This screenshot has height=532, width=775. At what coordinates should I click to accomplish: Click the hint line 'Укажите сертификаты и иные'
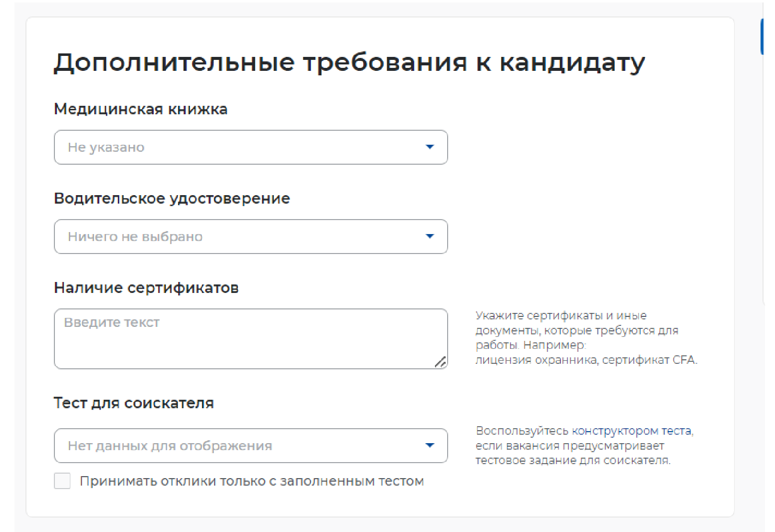(x=561, y=315)
